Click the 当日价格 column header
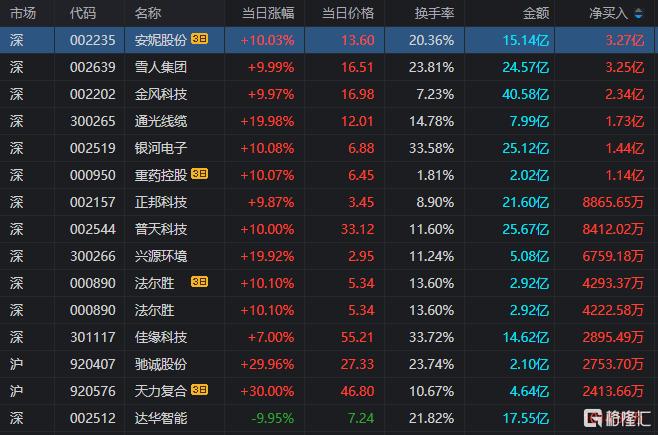Viewport: 658px width, 435px height. (347, 14)
